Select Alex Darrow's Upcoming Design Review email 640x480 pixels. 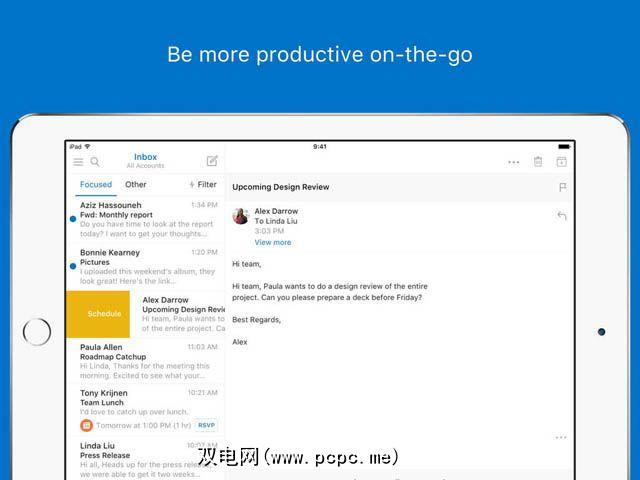pos(180,314)
